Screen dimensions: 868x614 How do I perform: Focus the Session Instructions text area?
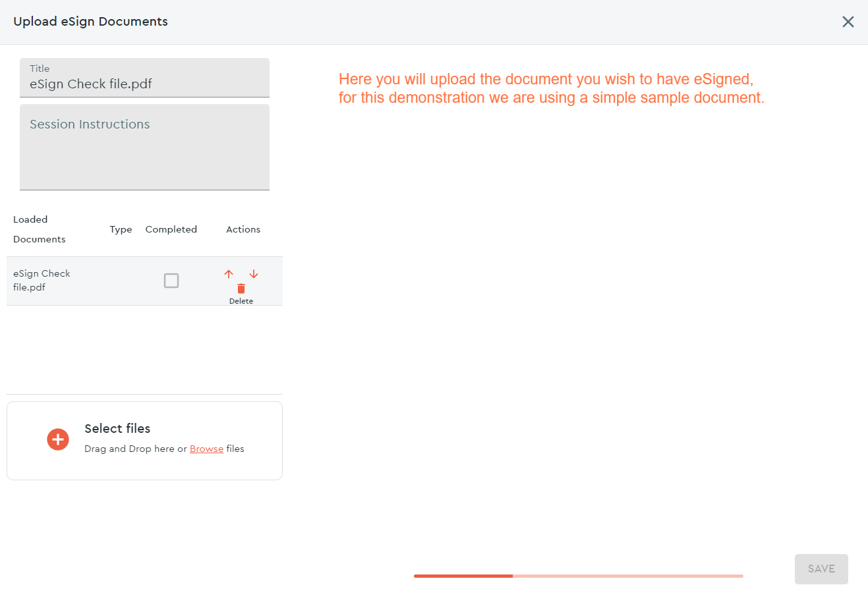coord(144,148)
